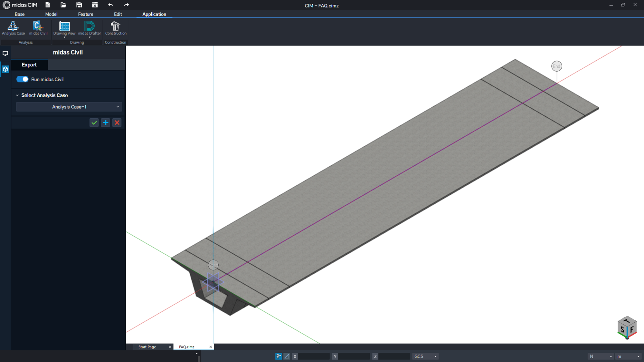Screen dimensions: 644x362
Task: Switch to the Feature ribbon tab
Action: [86, 14]
